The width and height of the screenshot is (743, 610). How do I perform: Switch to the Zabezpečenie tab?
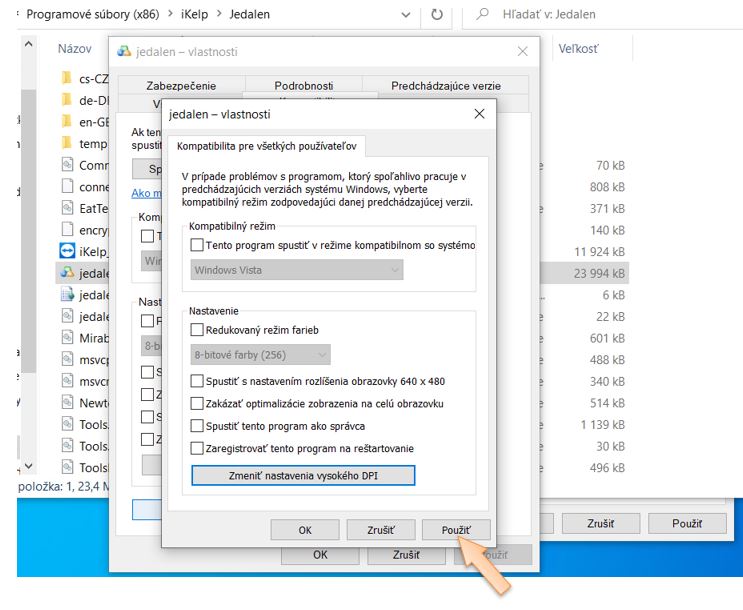click(x=181, y=86)
